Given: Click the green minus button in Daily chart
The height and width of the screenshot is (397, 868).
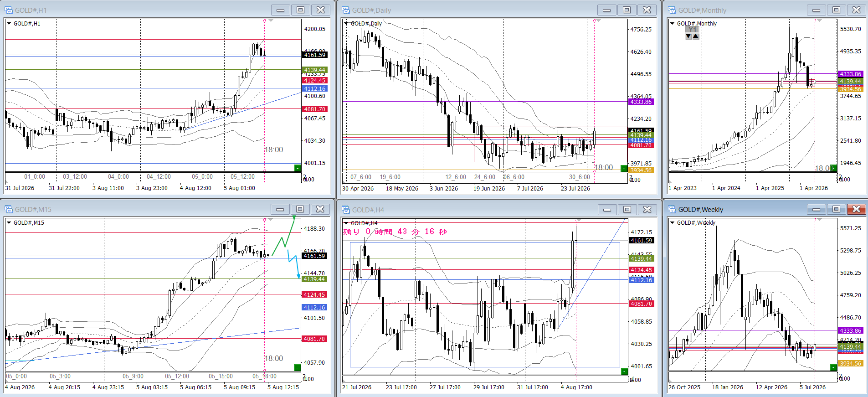Looking at the screenshot, I should 624,168.
